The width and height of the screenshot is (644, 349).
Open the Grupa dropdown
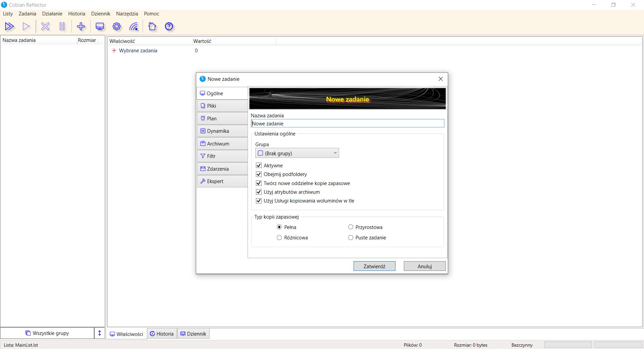334,153
